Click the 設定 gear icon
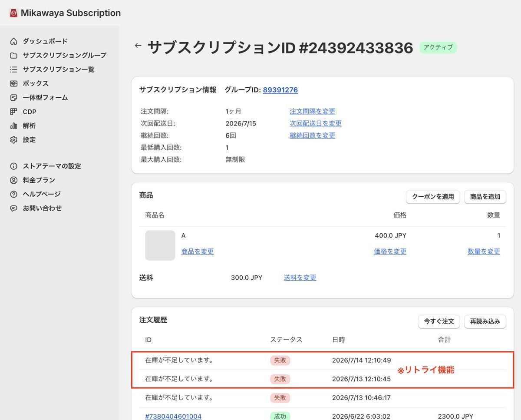This screenshot has width=521, height=420. point(14,140)
